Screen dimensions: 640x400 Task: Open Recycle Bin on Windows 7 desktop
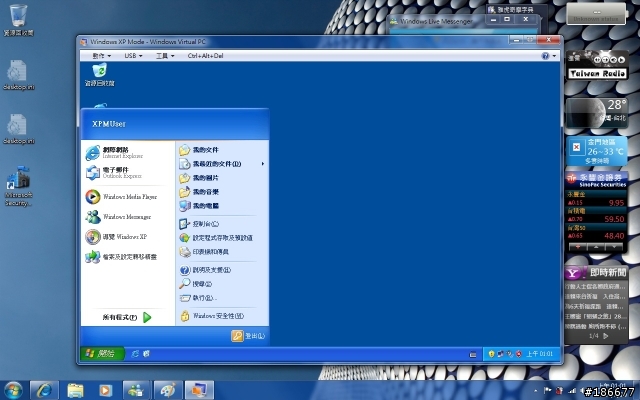tap(18, 20)
